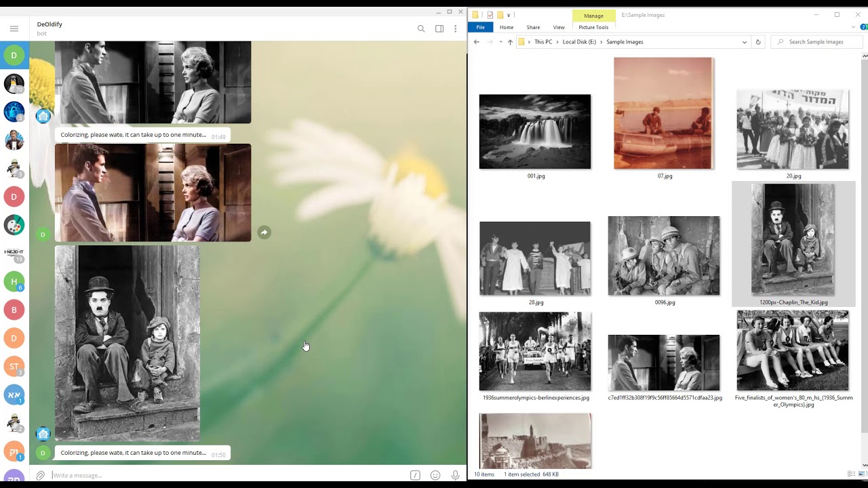Viewport: 868px width, 488px height.
Task: Click Sample Images in the breadcrumb
Action: pos(625,42)
